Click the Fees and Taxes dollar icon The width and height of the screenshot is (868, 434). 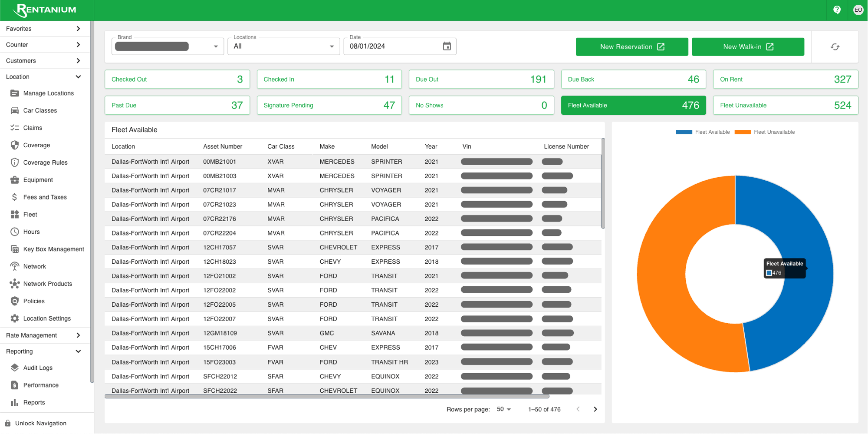(x=15, y=197)
